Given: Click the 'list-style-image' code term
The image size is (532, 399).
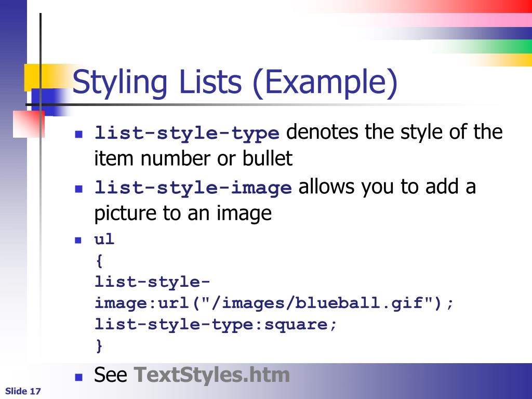Looking at the screenshot, I should point(193,188).
